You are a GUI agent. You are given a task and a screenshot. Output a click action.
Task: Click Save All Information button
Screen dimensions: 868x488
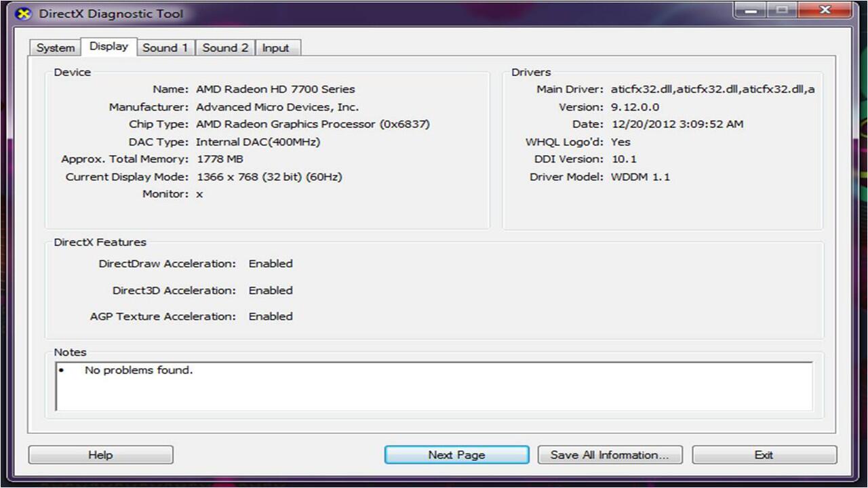[610, 455]
